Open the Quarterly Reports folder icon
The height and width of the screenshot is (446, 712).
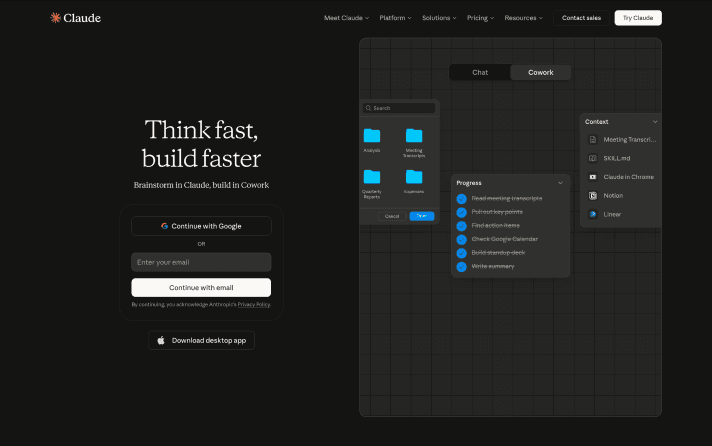(x=372, y=177)
